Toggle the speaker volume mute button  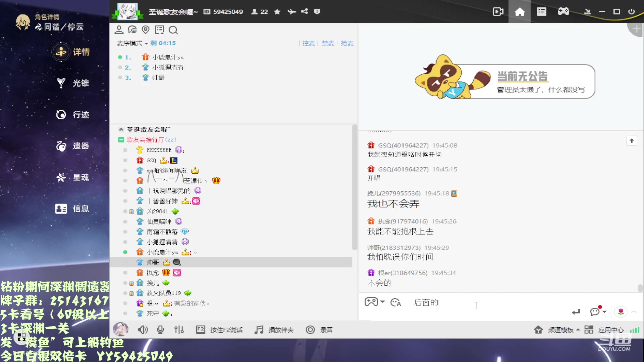[x=143, y=330]
